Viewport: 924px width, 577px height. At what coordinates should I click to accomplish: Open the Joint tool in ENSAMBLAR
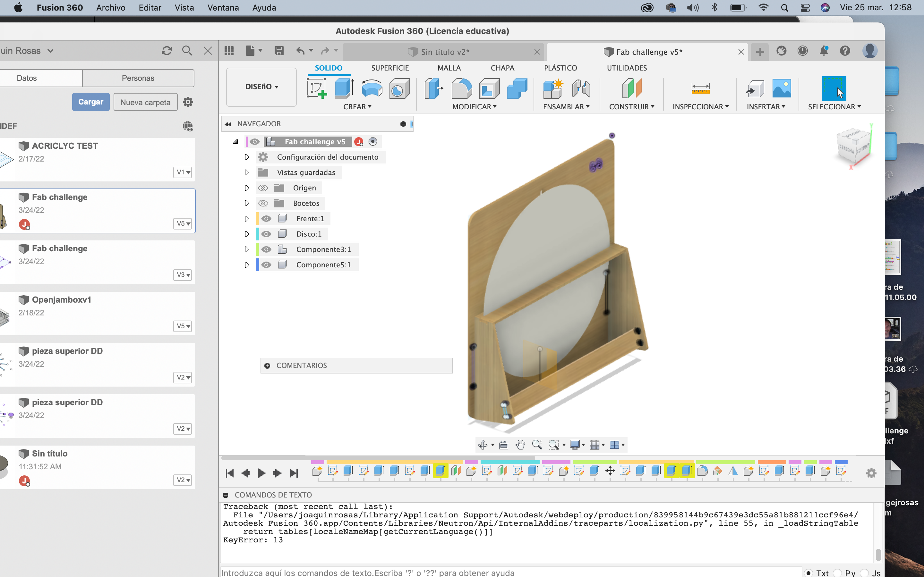(x=581, y=88)
